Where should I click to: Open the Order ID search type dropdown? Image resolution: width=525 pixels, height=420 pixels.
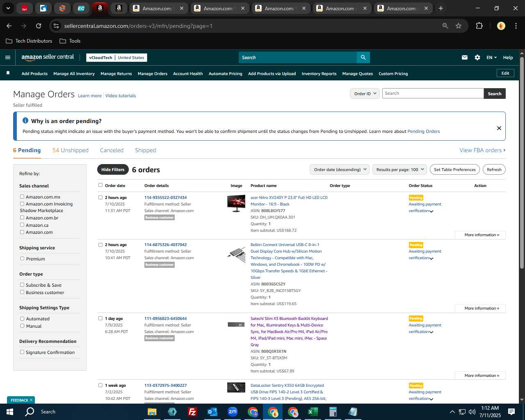point(365,94)
